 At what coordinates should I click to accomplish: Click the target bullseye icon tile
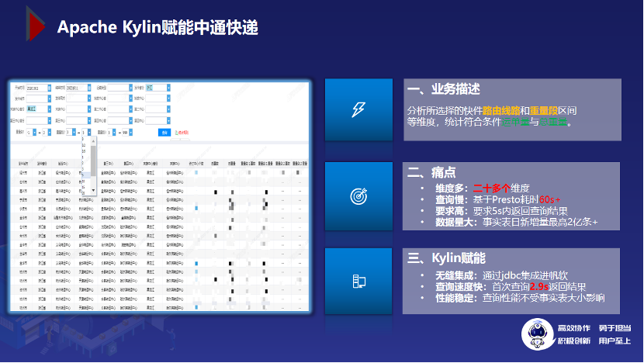[x=358, y=196]
